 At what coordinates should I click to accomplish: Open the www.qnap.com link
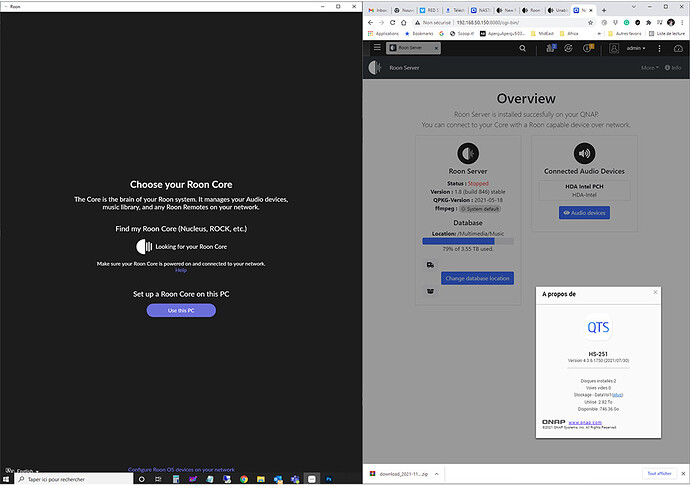click(585, 422)
